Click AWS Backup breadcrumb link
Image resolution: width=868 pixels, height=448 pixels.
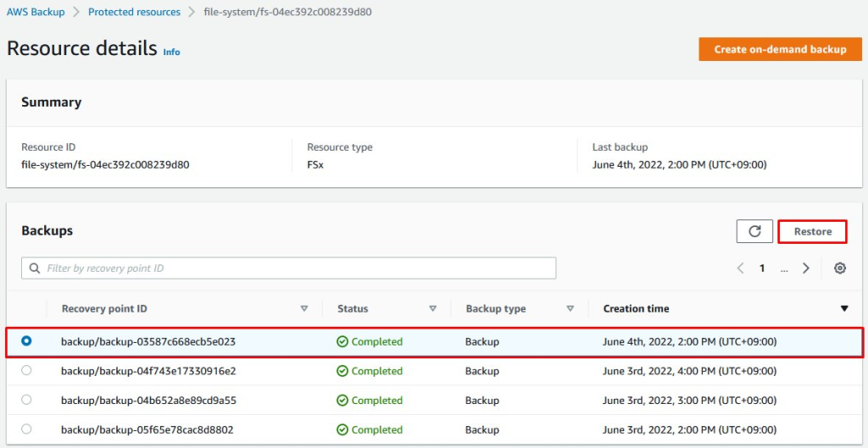(x=36, y=12)
